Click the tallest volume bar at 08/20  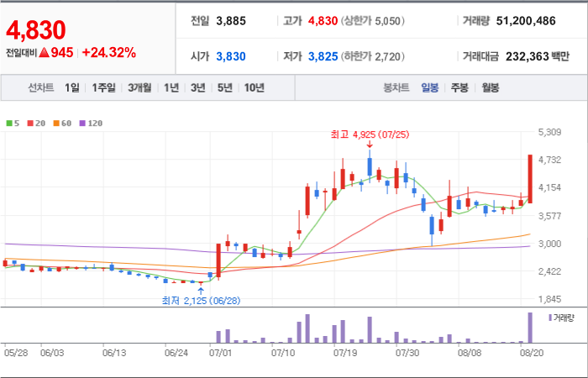pyautogui.click(x=530, y=328)
